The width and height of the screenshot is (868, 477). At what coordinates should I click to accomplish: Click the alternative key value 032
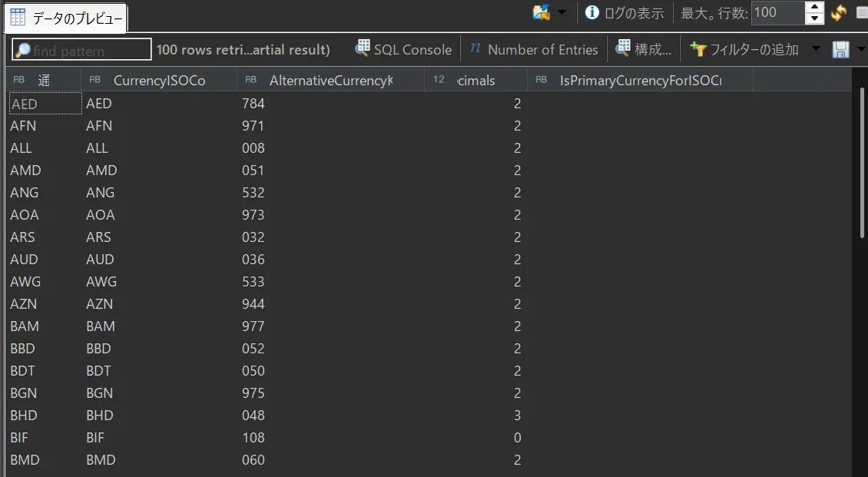pos(253,237)
